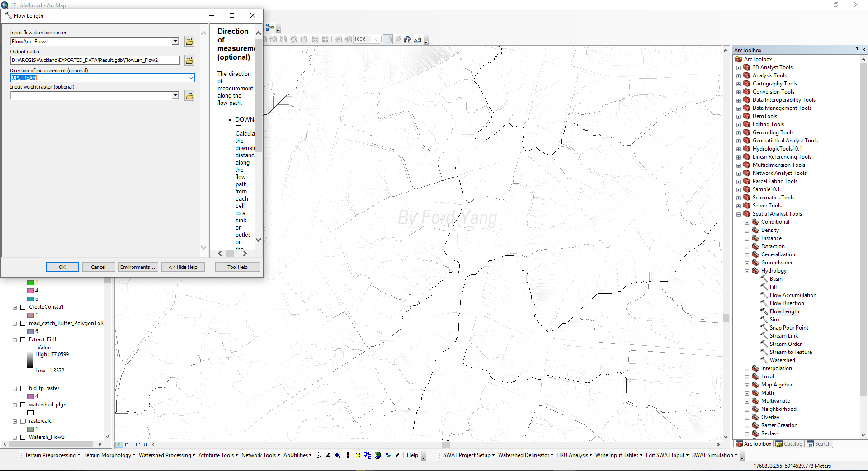Image resolution: width=868 pixels, height=471 pixels.
Task: Toggle visibility of Extract_Fill1 layer
Action: point(23,339)
